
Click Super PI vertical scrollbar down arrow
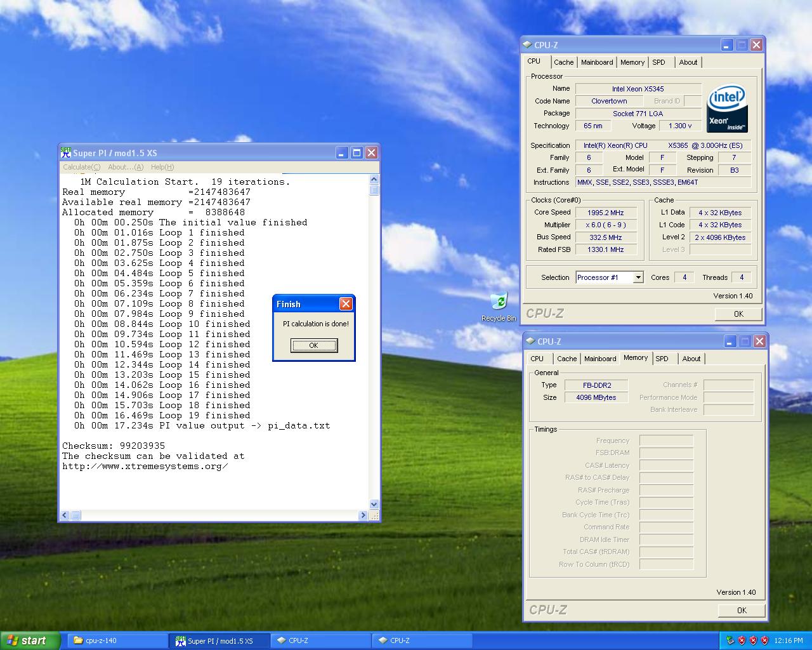point(374,505)
